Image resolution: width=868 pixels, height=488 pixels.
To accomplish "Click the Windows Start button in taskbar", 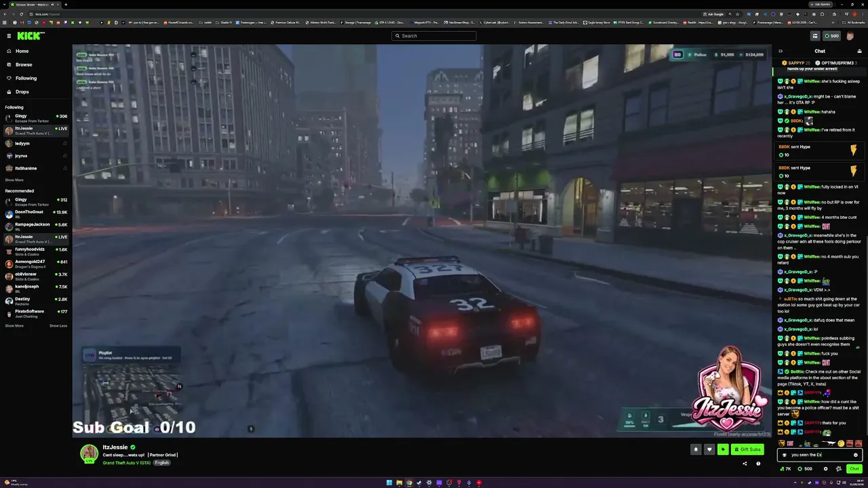I will coord(389,483).
